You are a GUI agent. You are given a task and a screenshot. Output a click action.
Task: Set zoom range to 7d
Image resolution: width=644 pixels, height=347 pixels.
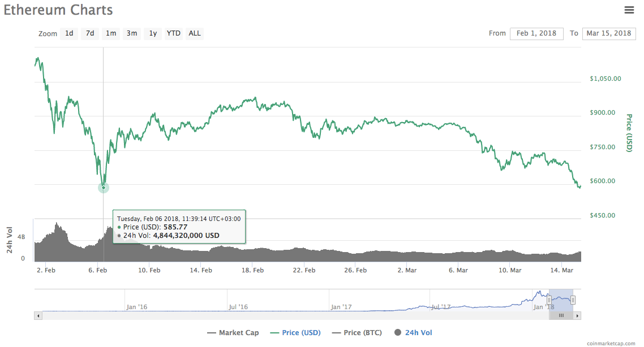90,33
